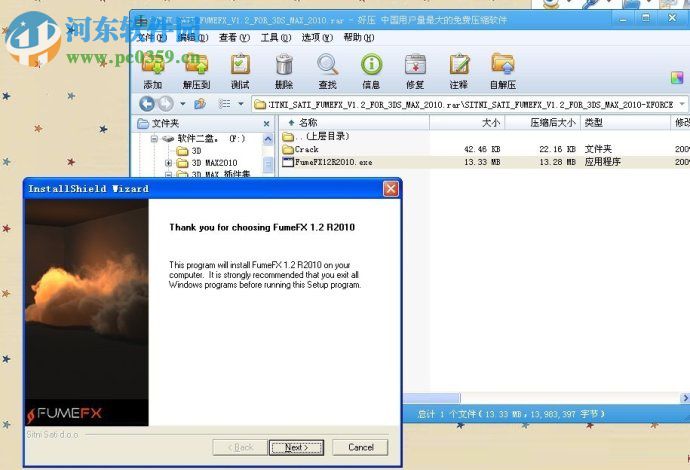Click the 自解压 (Self-extract) folder icon

tap(503, 64)
